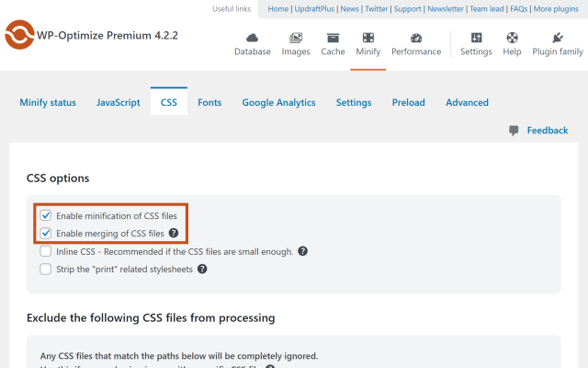Click the Performance menu label
This screenshot has width=588, height=368.
click(416, 52)
